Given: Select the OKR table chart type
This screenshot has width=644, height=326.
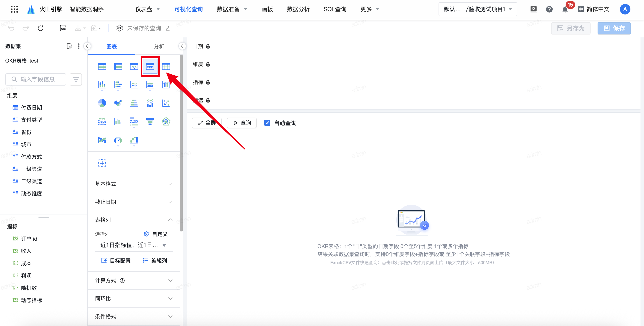Looking at the screenshot, I should (150, 67).
